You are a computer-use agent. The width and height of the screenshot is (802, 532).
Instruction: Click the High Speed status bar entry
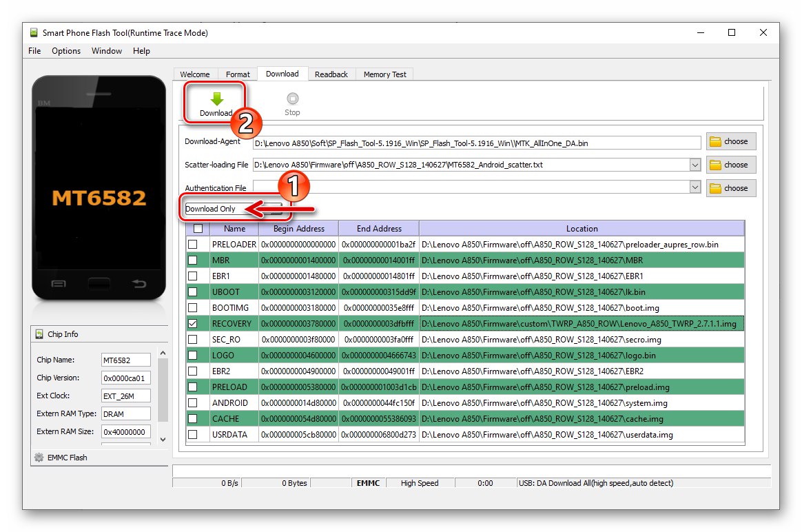coord(420,483)
